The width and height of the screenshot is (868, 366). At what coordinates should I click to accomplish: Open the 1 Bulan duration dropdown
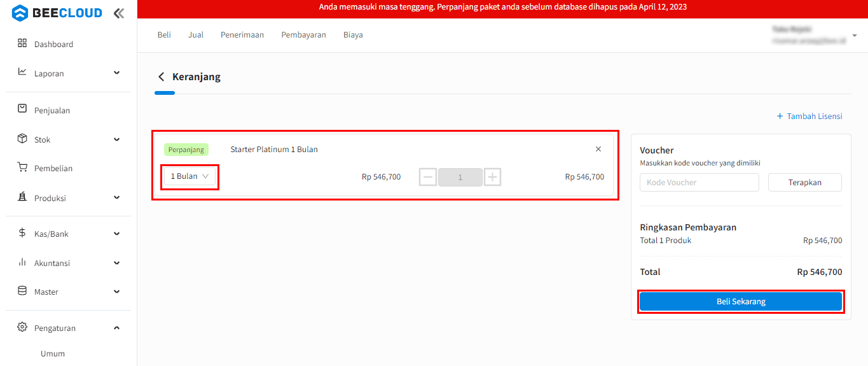point(189,176)
